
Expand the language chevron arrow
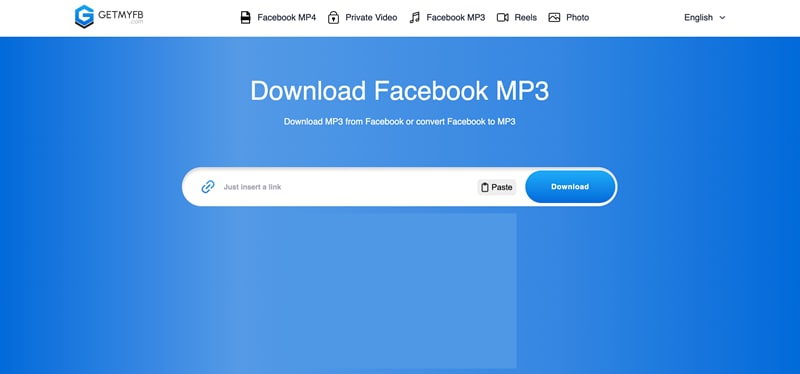pos(722,18)
